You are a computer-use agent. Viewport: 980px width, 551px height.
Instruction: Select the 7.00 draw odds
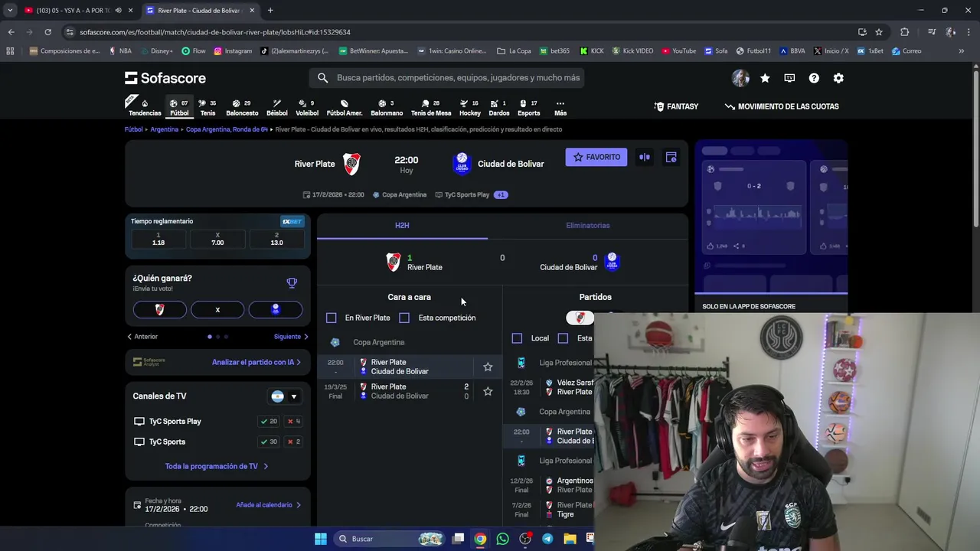pos(217,239)
